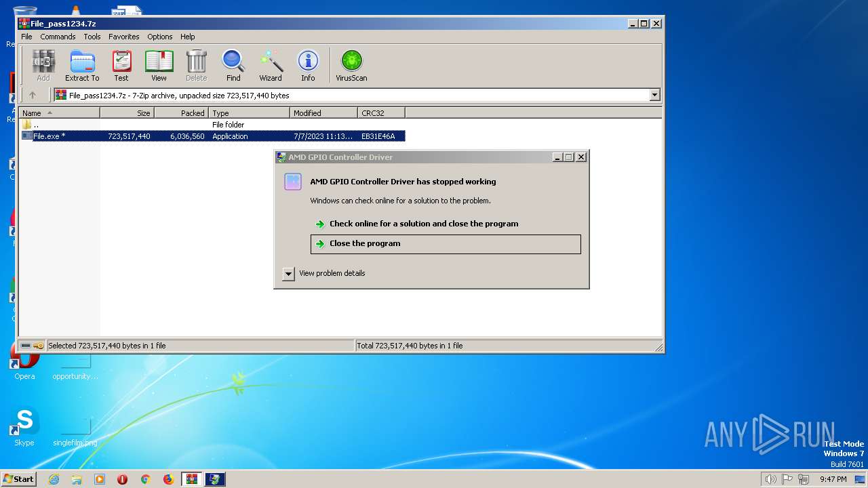868x488 pixels.
Task: Click the Extract To toolbar icon
Action: coord(82,65)
